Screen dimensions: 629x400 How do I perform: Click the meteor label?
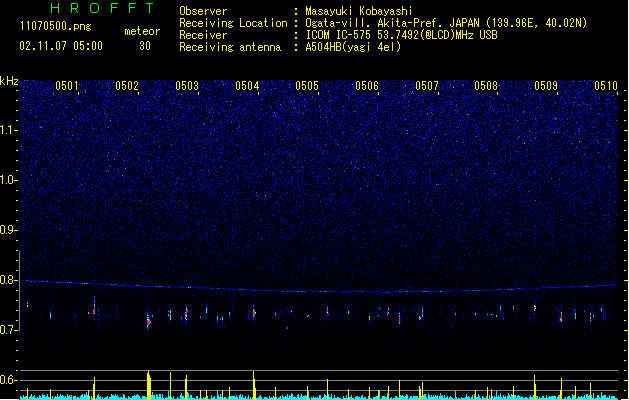tap(142, 31)
